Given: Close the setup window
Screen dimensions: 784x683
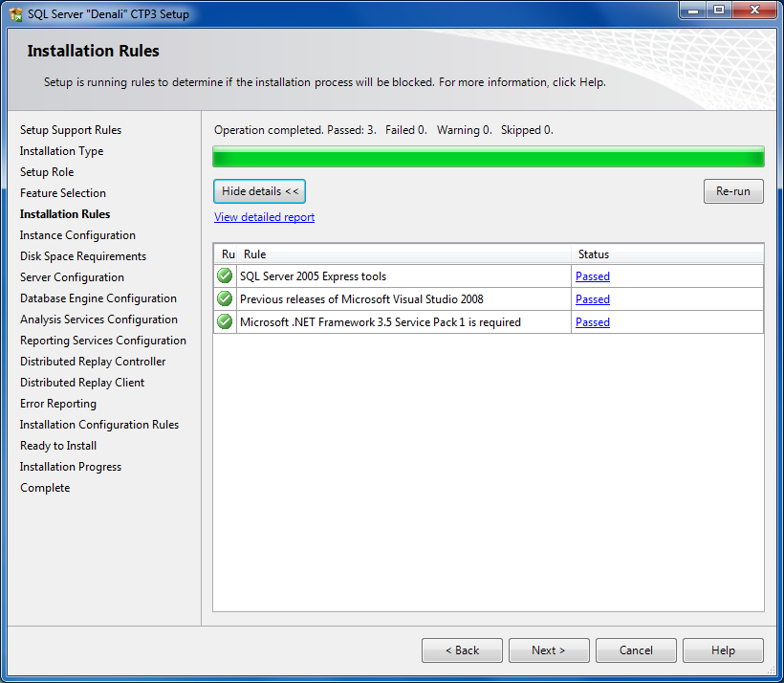Looking at the screenshot, I should [x=755, y=10].
